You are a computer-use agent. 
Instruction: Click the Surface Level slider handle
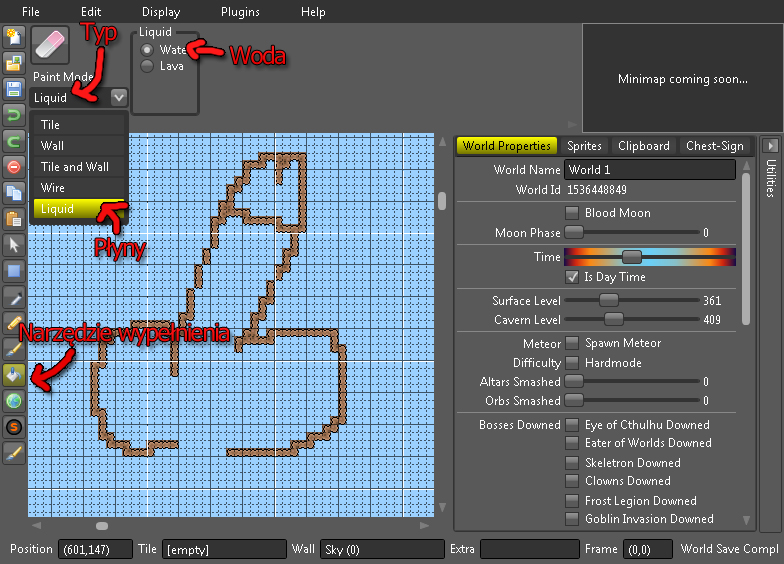point(608,300)
